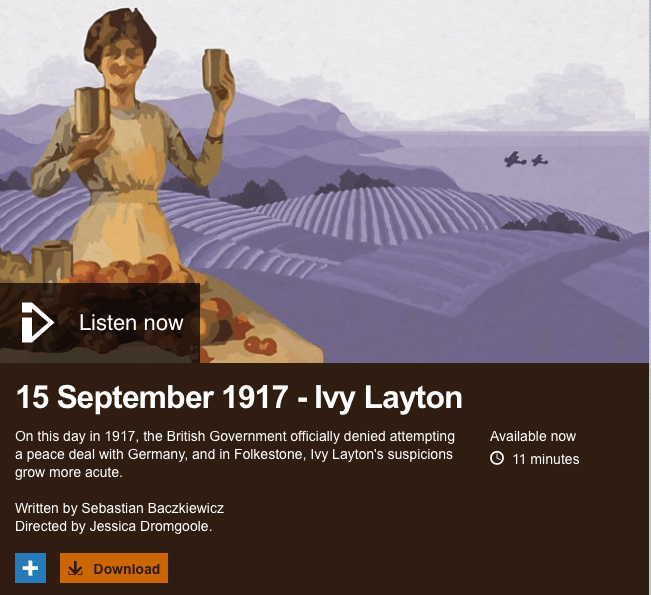Click the iPlayer play arrow icon
This screenshot has height=595, width=651.
37,323
